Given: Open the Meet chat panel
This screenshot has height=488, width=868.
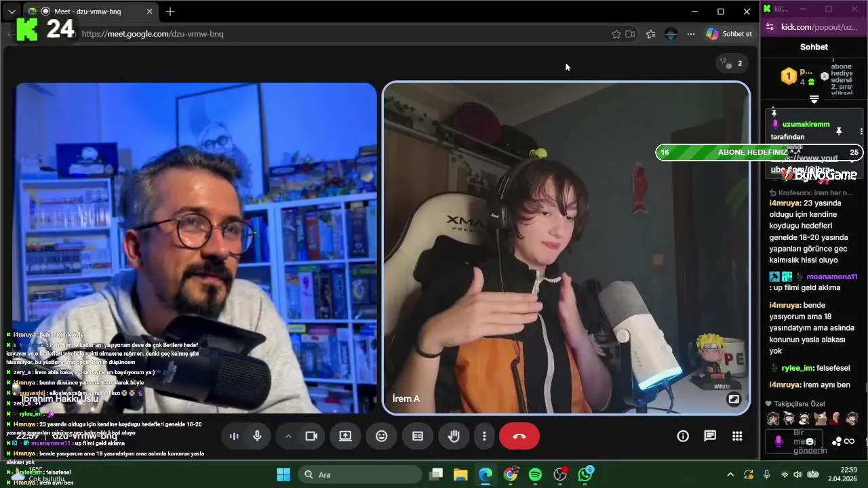Looking at the screenshot, I should point(710,436).
